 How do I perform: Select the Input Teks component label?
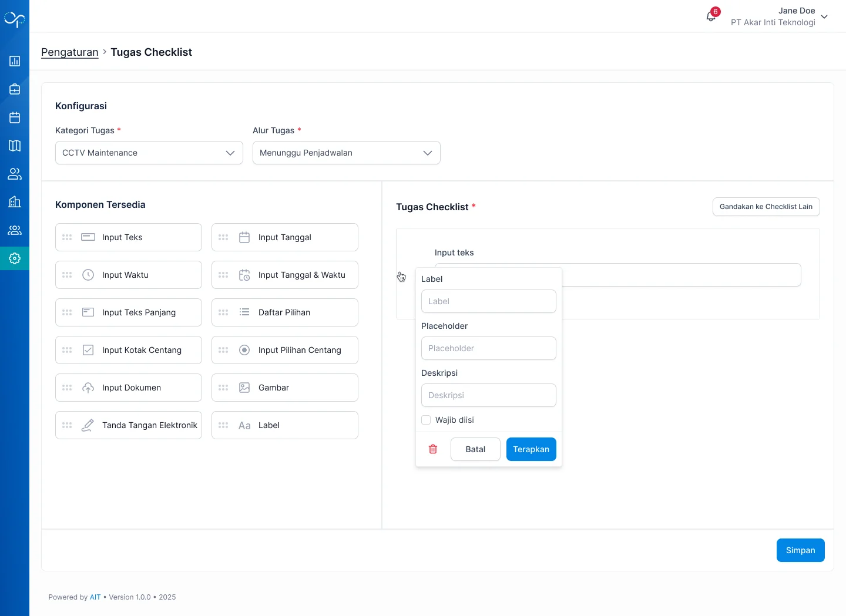point(122,237)
